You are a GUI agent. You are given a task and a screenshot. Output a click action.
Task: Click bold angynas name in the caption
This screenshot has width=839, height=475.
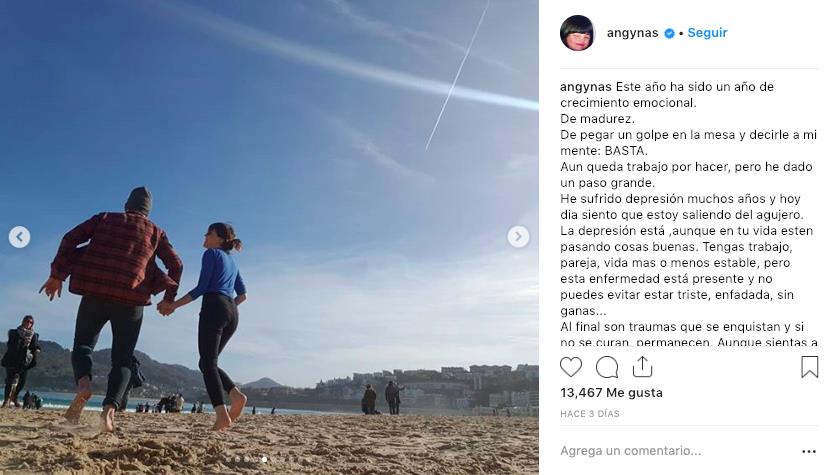click(585, 87)
